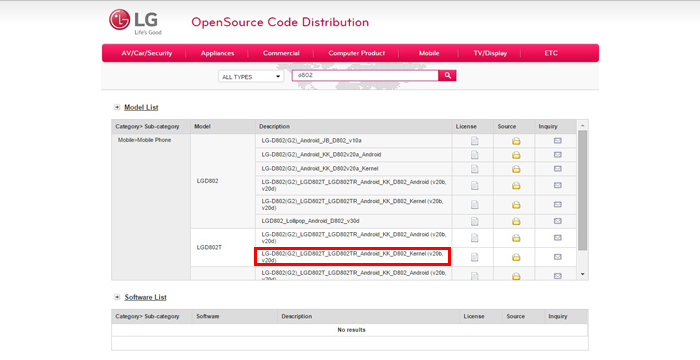Select the LG-D802(G2)_Android_KK_D802v20a_Kernel description
Screen dimensions: 700x360
tap(320, 169)
